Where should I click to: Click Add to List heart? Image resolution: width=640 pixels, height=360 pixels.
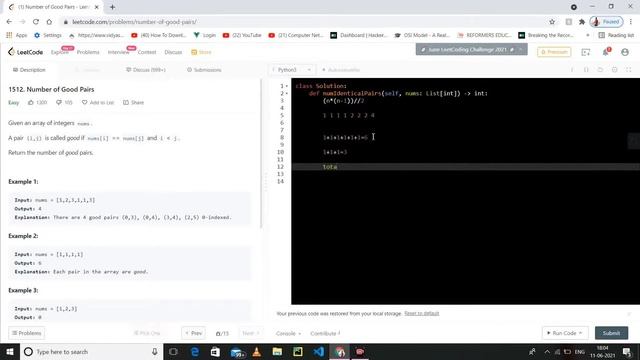pyautogui.click(x=98, y=102)
